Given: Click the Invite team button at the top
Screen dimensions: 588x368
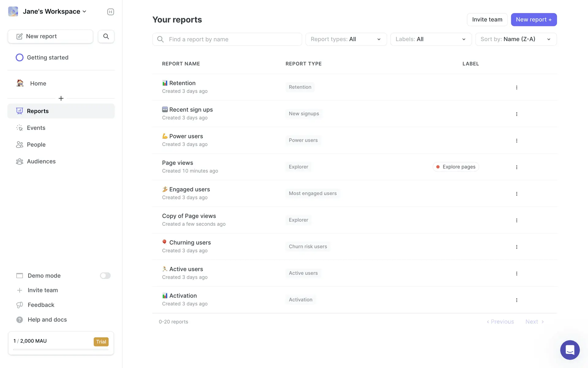Looking at the screenshot, I should pyautogui.click(x=487, y=20).
